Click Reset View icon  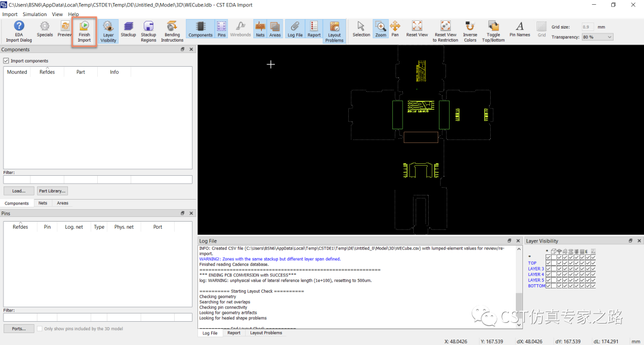[417, 30]
